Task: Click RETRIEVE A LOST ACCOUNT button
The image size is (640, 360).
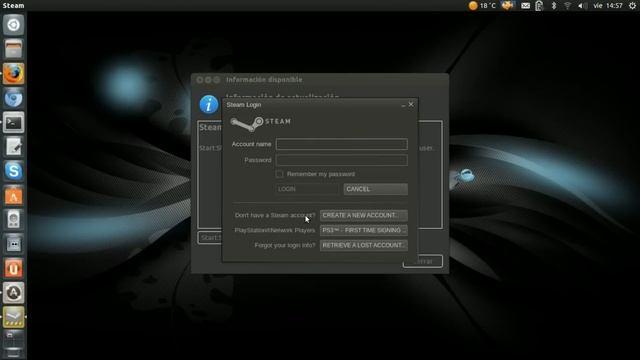Action: tap(364, 245)
